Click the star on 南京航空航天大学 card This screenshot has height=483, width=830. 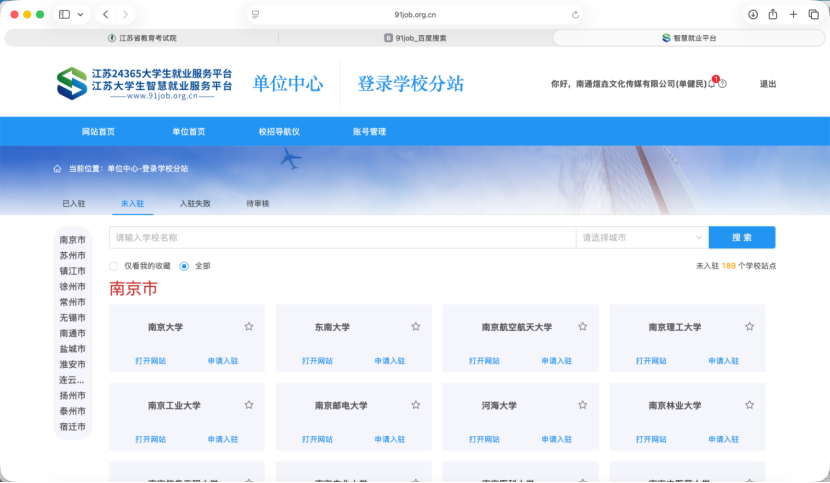(x=582, y=326)
